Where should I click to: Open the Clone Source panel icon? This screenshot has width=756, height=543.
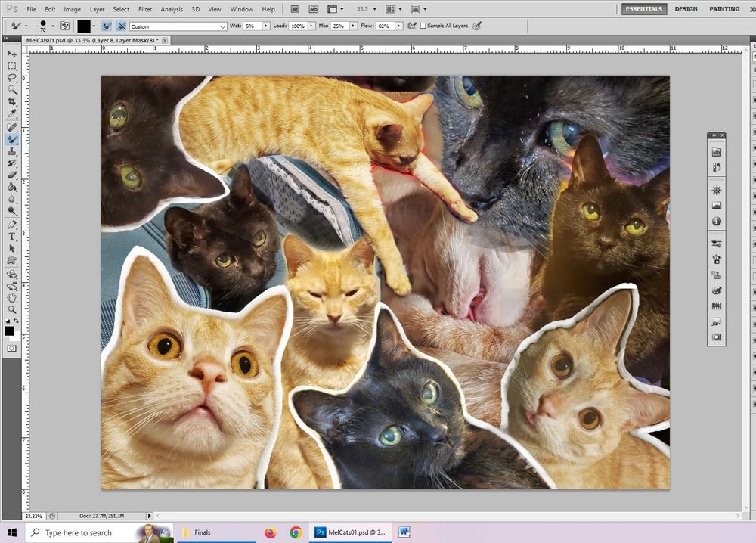pyautogui.click(x=717, y=275)
